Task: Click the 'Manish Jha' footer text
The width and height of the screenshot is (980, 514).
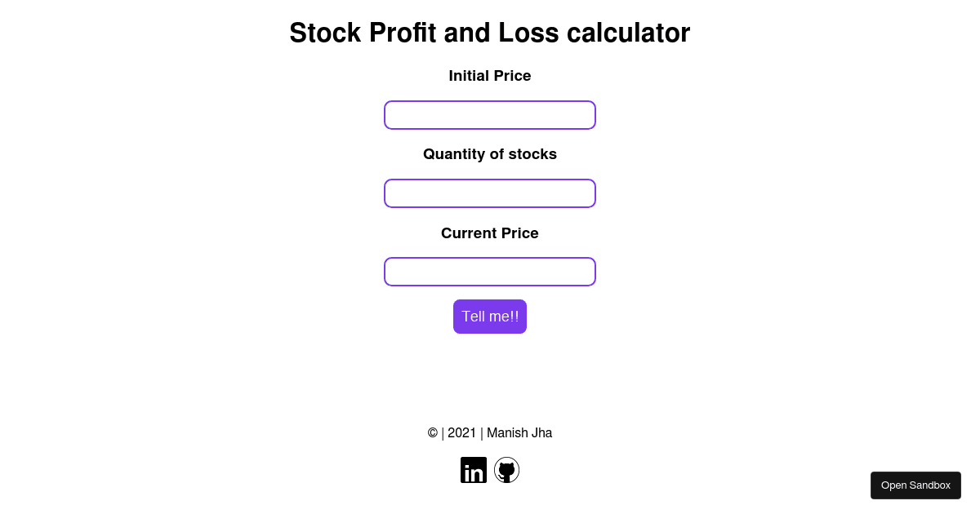Action: pos(519,433)
